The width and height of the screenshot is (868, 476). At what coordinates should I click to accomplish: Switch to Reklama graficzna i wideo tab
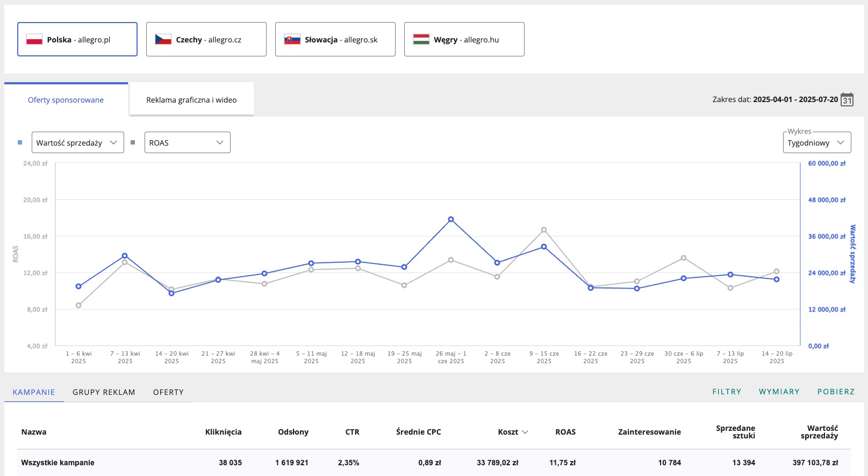pyautogui.click(x=191, y=100)
